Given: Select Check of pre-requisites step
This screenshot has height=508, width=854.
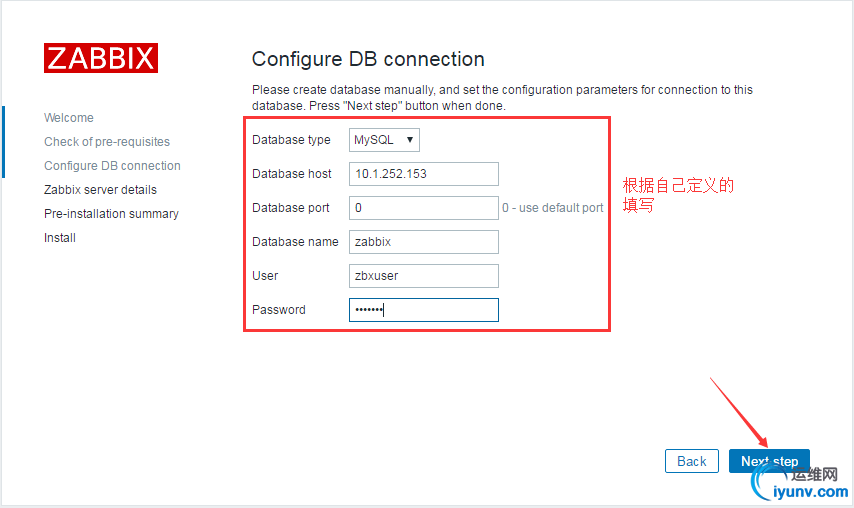Looking at the screenshot, I should tap(107, 142).
